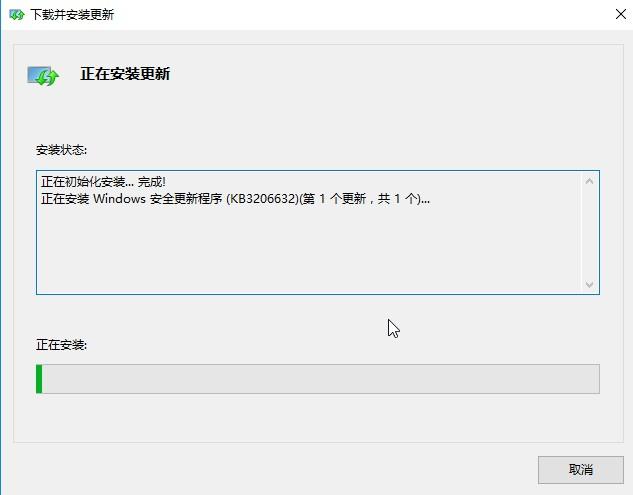Click the 安装状态: label
This screenshot has width=633, height=495.
coord(61,150)
